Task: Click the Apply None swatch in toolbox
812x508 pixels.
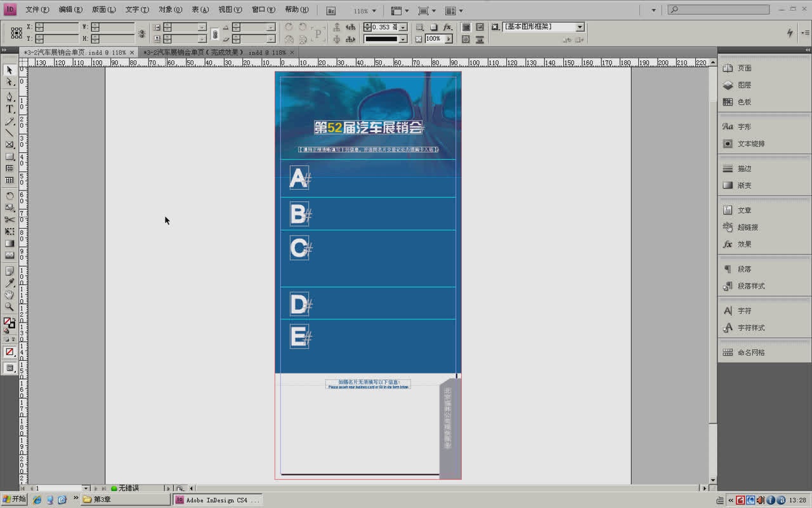Action: 10,352
